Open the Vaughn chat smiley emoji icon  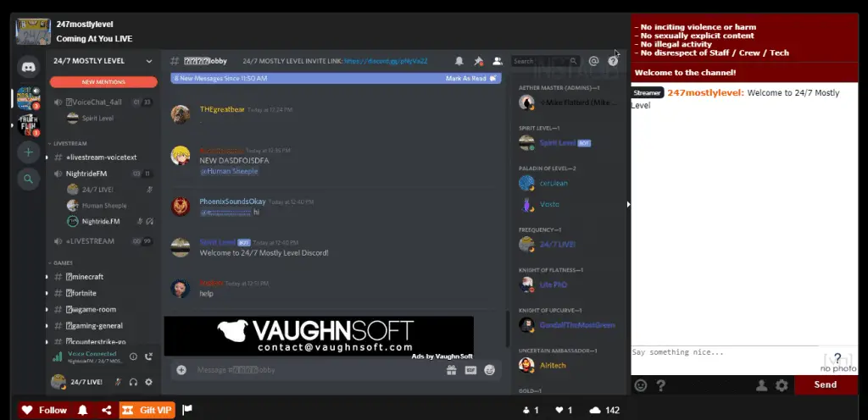click(641, 386)
